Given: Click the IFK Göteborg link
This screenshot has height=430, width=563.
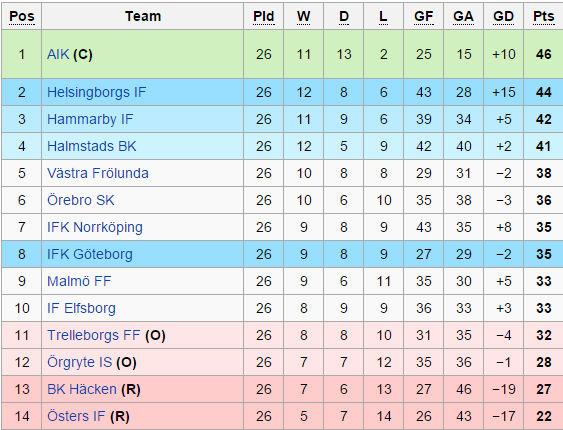Looking at the screenshot, I should click(90, 254).
